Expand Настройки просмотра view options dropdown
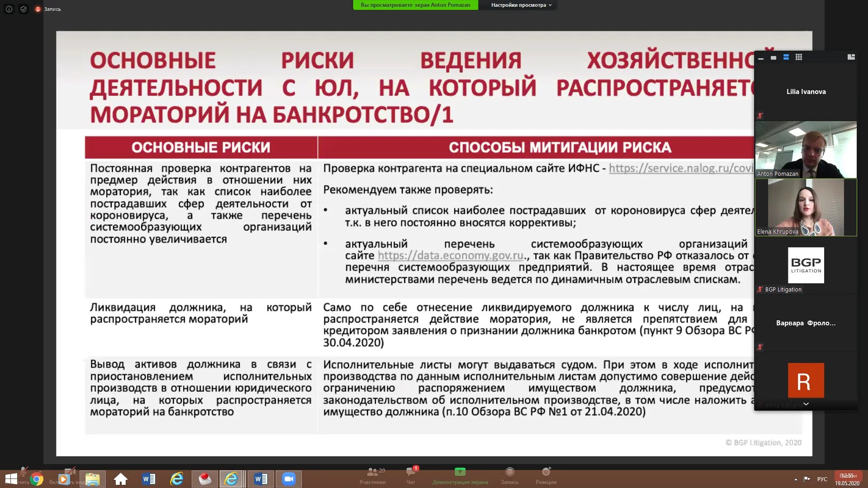Image resolution: width=868 pixels, height=488 pixels. coord(521,5)
